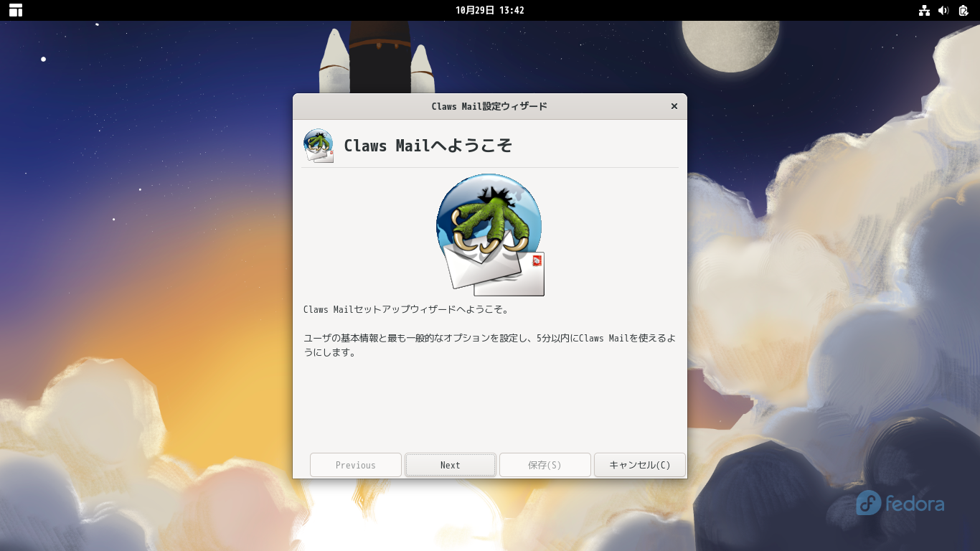Click the large Claws Mail logo image
The width and height of the screenshot is (980, 551).
(x=490, y=235)
